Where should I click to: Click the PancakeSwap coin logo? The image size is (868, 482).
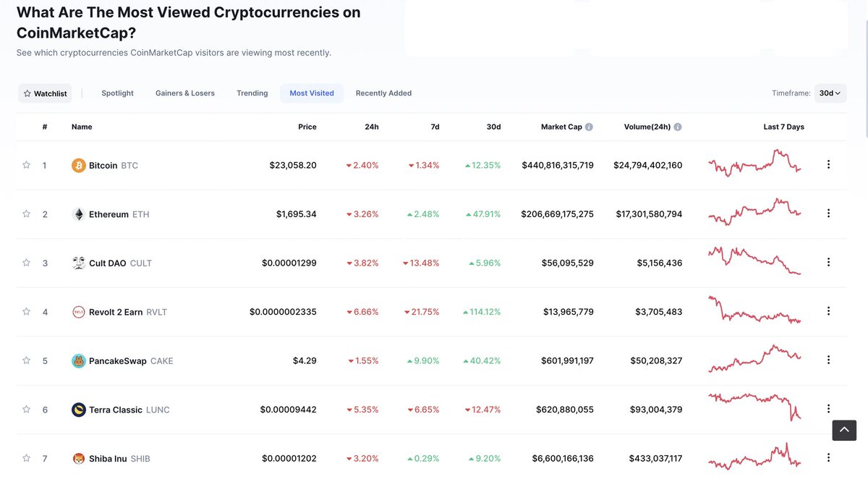click(x=79, y=360)
